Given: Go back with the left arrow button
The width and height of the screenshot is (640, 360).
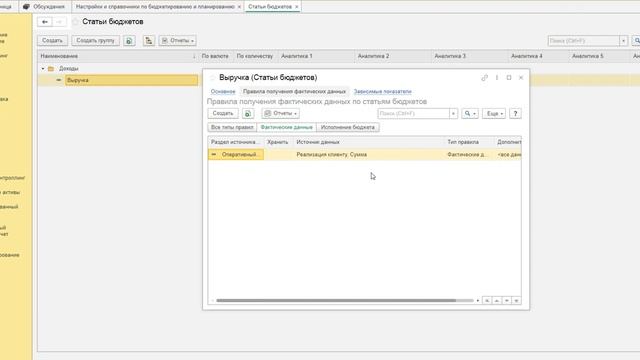Looking at the screenshot, I should [45, 22].
